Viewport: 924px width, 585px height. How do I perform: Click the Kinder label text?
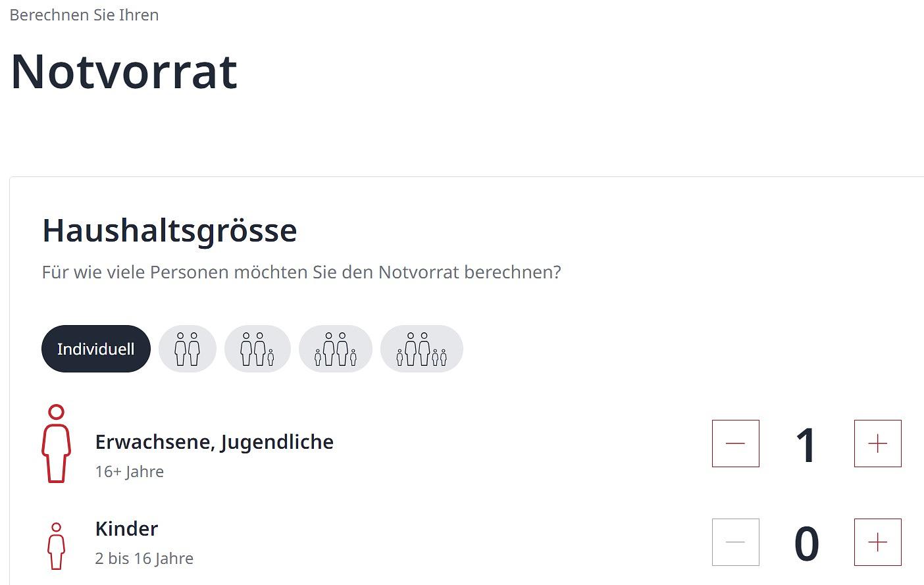tap(126, 528)
